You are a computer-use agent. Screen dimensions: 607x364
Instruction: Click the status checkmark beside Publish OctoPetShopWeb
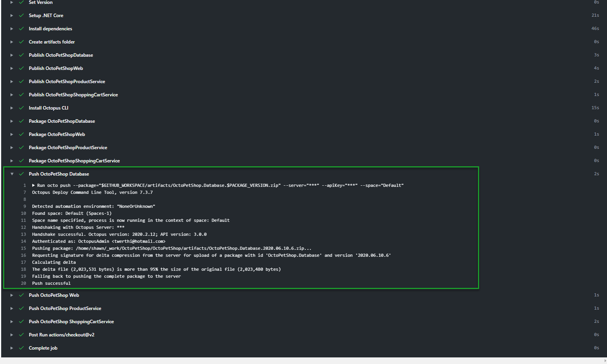click(x=21, y=68)
